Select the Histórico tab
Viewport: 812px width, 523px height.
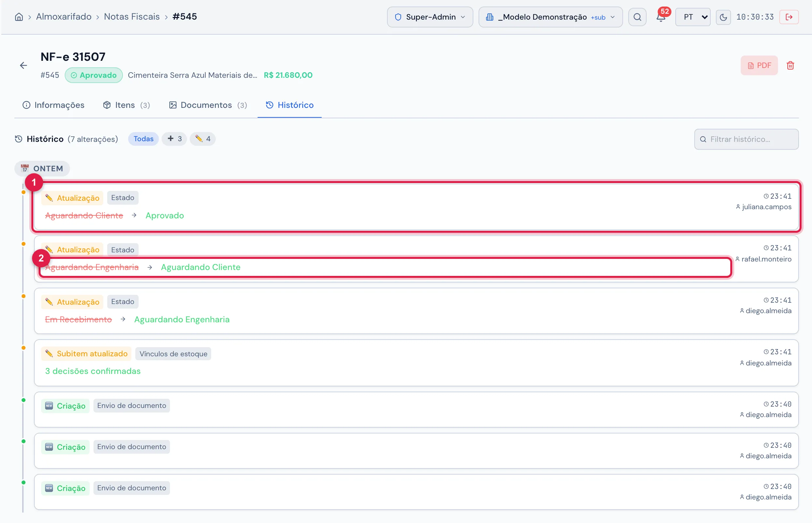[x=290, y=105]
